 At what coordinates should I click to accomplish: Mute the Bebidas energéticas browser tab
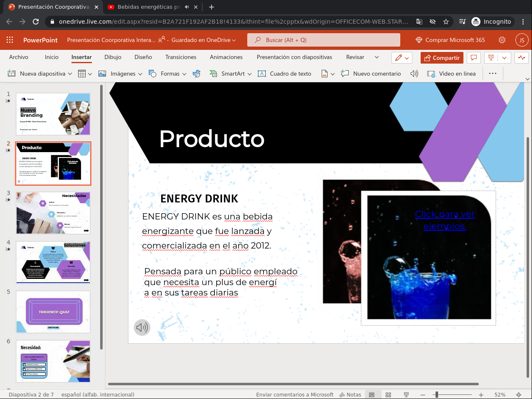(187, 7)
